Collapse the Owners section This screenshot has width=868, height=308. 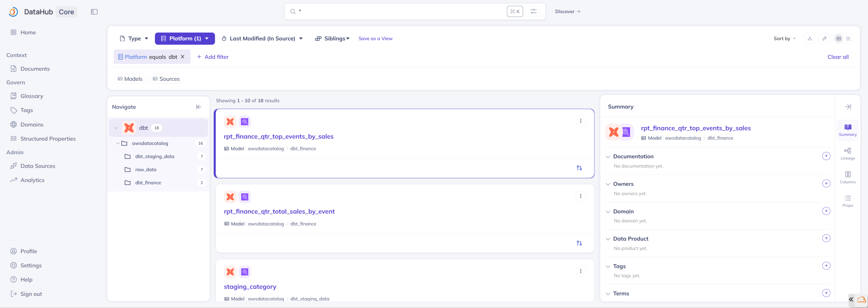[x=608, y=184]
